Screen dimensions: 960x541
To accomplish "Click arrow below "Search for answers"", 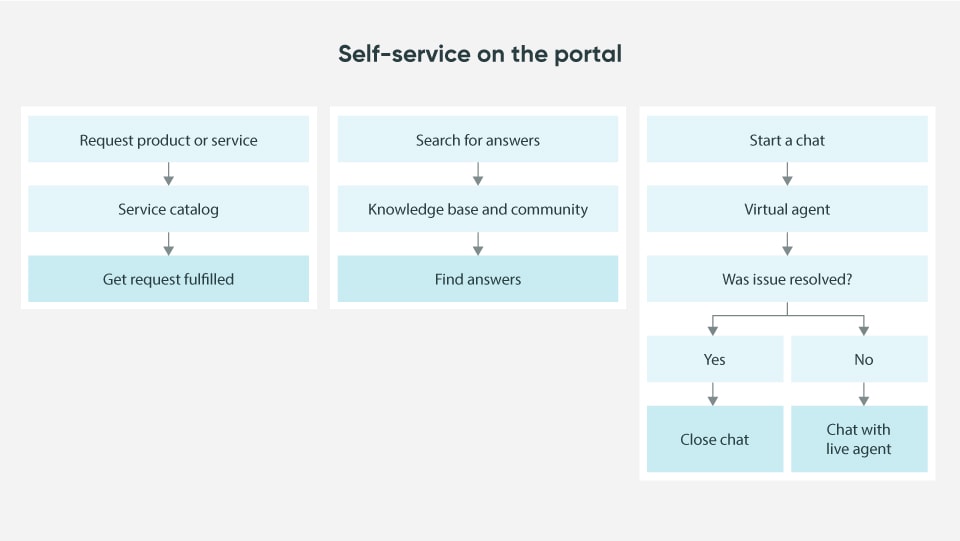I will tap(478, 174).
